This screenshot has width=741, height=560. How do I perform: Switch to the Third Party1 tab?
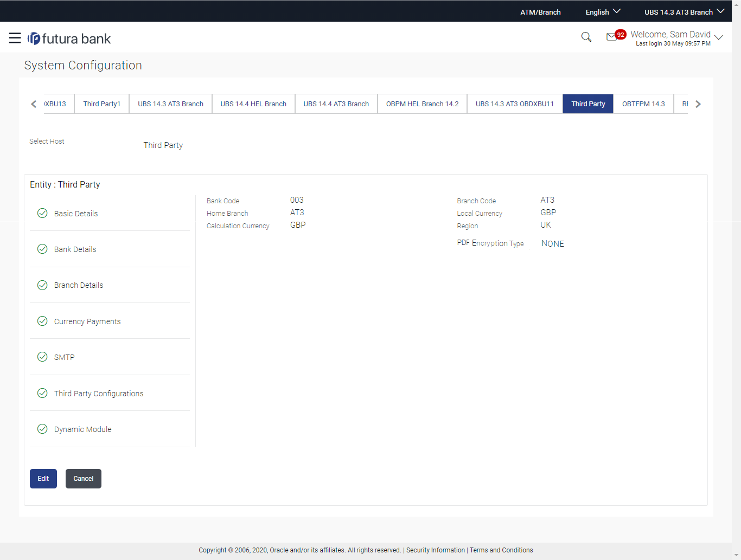coord(102,104)
